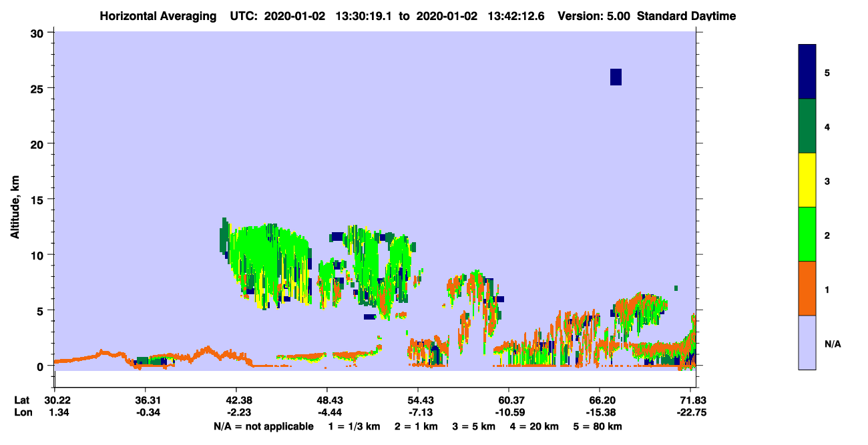Click the y-axis tick label 10
The image size is (868, 445).
coord(39,255)
